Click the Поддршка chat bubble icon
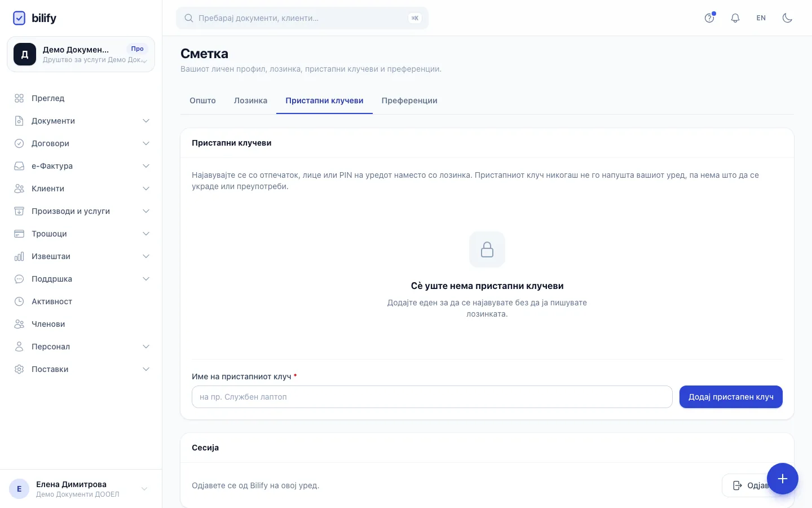The height and width of the screenshot is (508, 812). click(x=19, y=279)
